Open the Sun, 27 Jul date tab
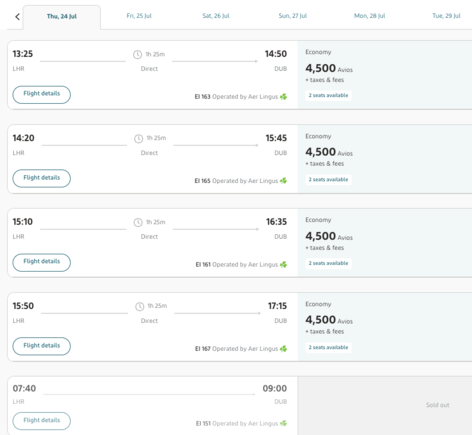472x435 pixels. (x=293, y=16)
